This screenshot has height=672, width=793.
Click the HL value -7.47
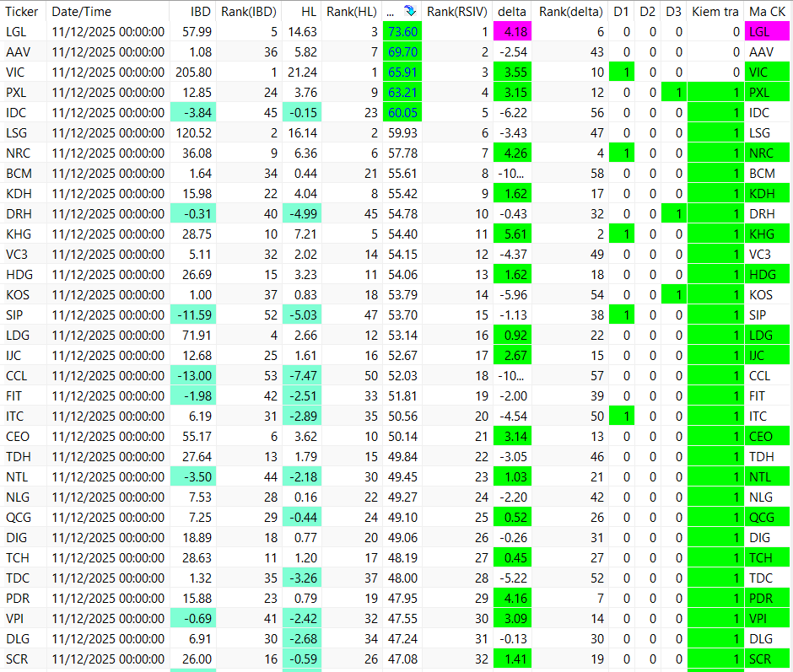click(x=303, y=376)
